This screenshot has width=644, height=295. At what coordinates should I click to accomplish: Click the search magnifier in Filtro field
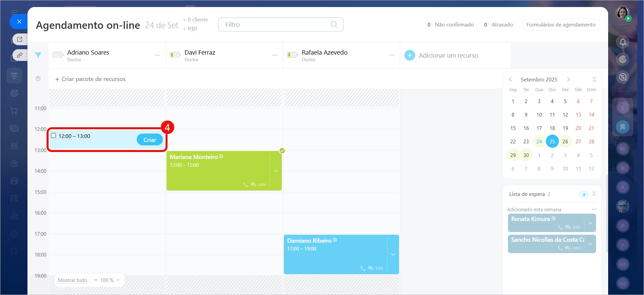point(334,24)
